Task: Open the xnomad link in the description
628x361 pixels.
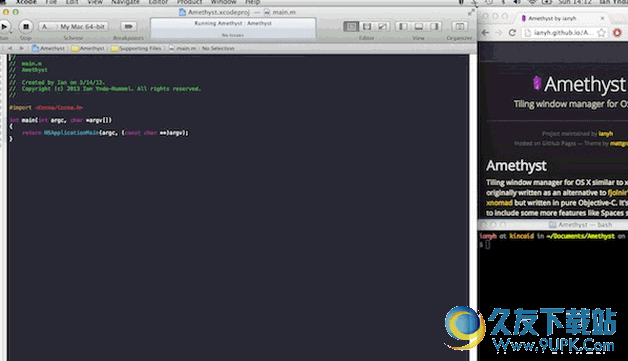Action: [499, 203]
